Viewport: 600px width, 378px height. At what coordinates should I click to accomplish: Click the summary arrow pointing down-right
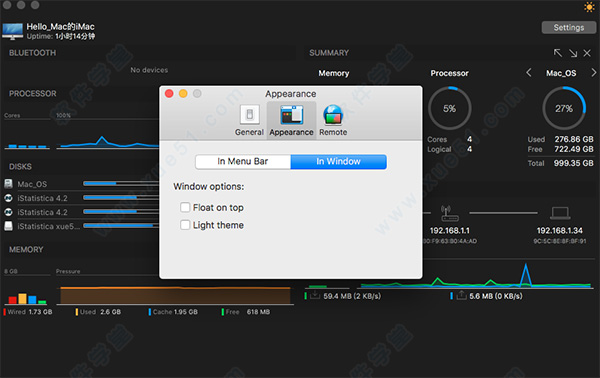click(573, 53)
